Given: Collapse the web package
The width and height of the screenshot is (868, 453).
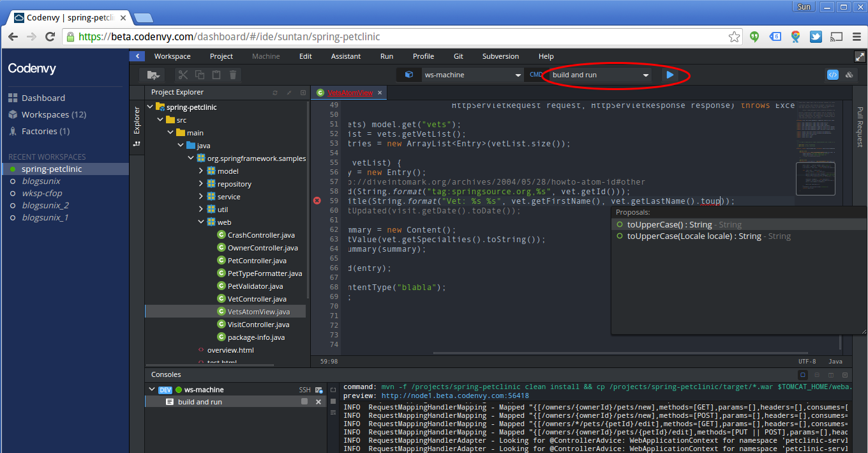Looking at the screenshot, I should point(201,222).
